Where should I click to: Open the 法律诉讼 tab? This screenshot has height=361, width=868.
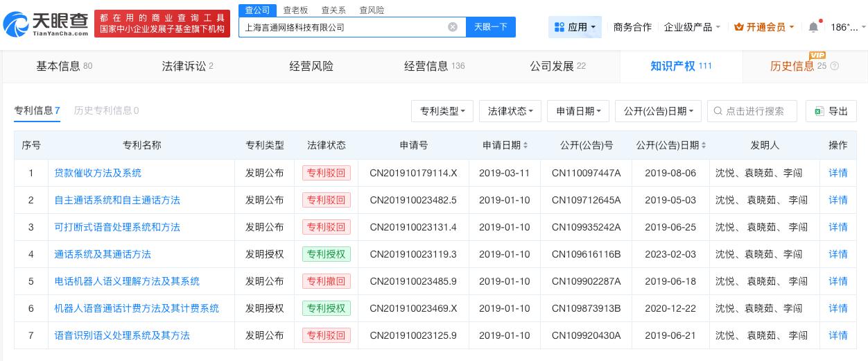tap(187, 67)
